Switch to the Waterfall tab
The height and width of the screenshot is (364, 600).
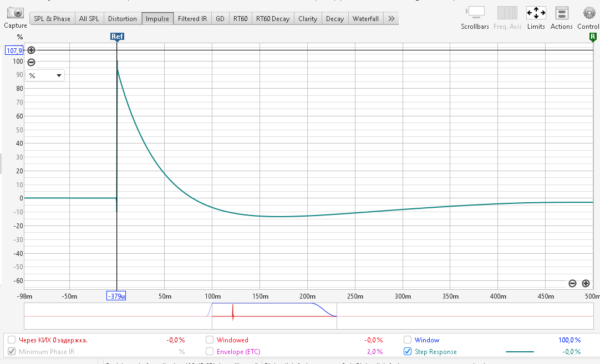(365, 19)
